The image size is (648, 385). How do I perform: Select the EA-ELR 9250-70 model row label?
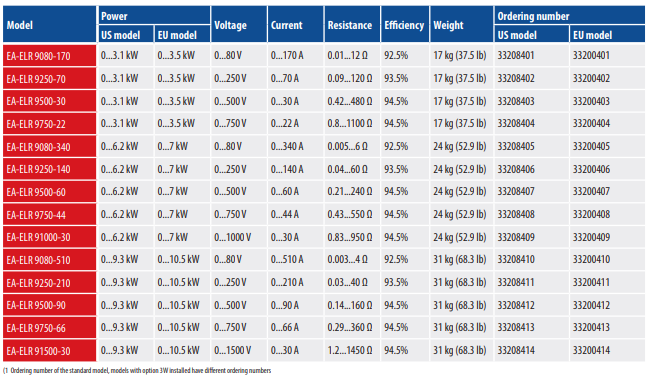[x=50, y=78]
